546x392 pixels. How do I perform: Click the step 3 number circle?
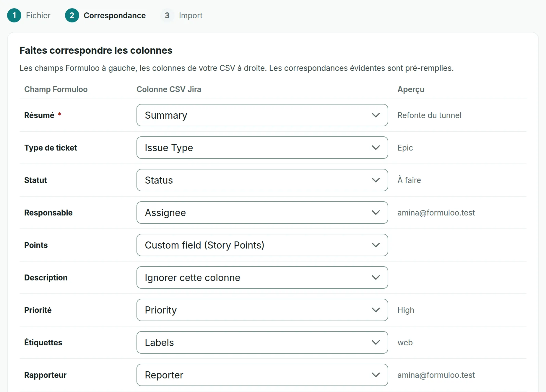[167, 15]
